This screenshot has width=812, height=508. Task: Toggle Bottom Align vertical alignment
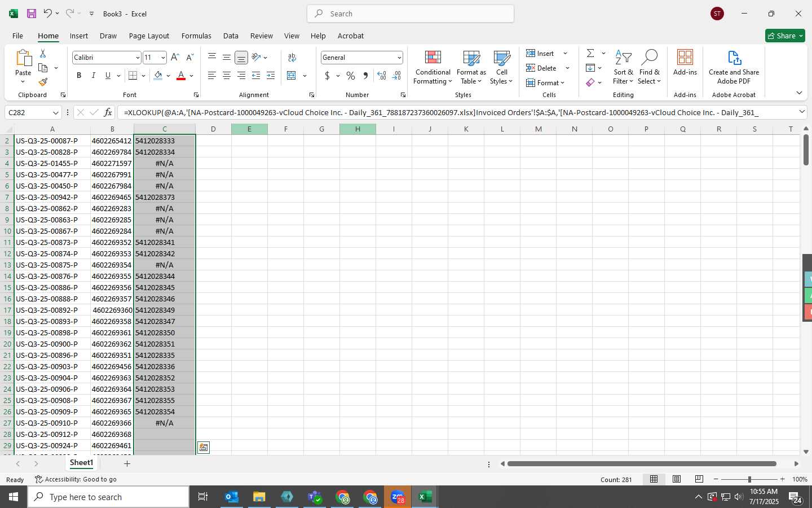point(241,58)
